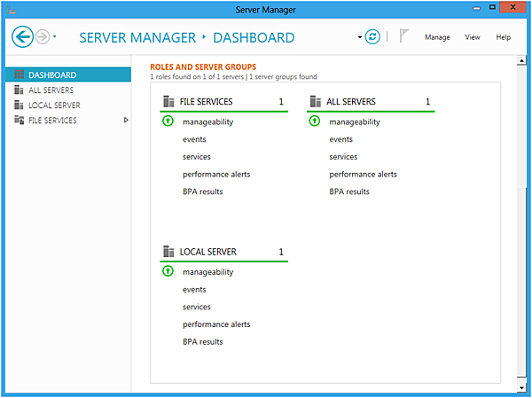Expand the File Services sidebar submenu arrow
532x398 pixels.
tap(126, 120)
